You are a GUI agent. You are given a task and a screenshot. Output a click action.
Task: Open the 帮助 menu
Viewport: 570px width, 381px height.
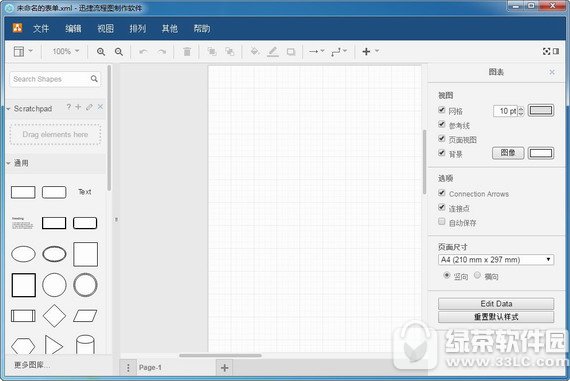pyautogui.click(x=202, y=28)
